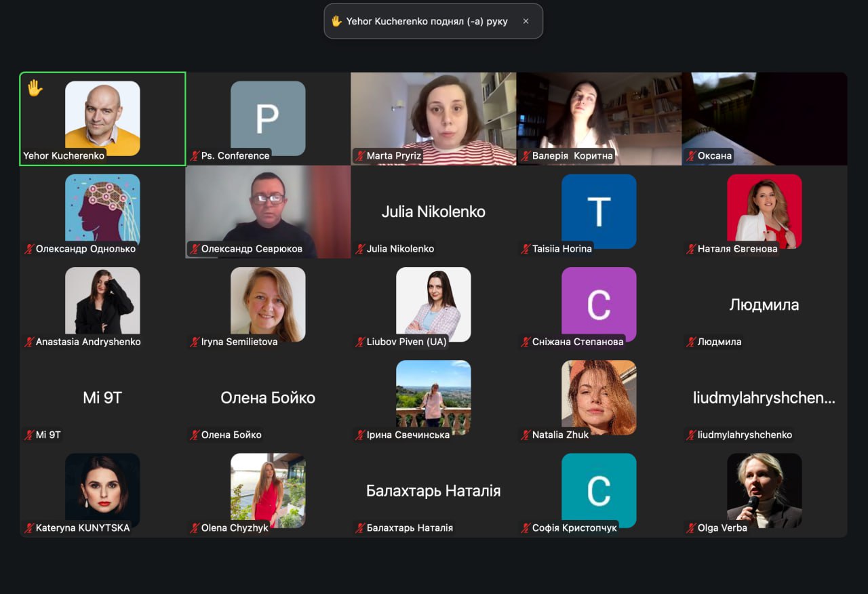
Task: Click muted mic icon next to Natalia Zhuk
Action: click(x=526, y=435)
